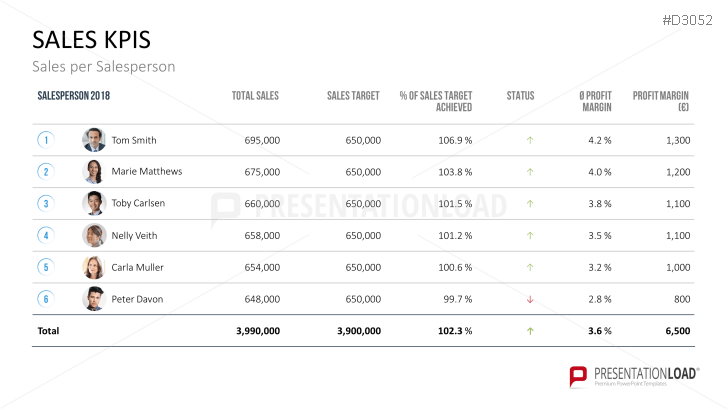Click Tom Smith's green up status arrow
Screen dimensions: 727x409
coord(530,140)
